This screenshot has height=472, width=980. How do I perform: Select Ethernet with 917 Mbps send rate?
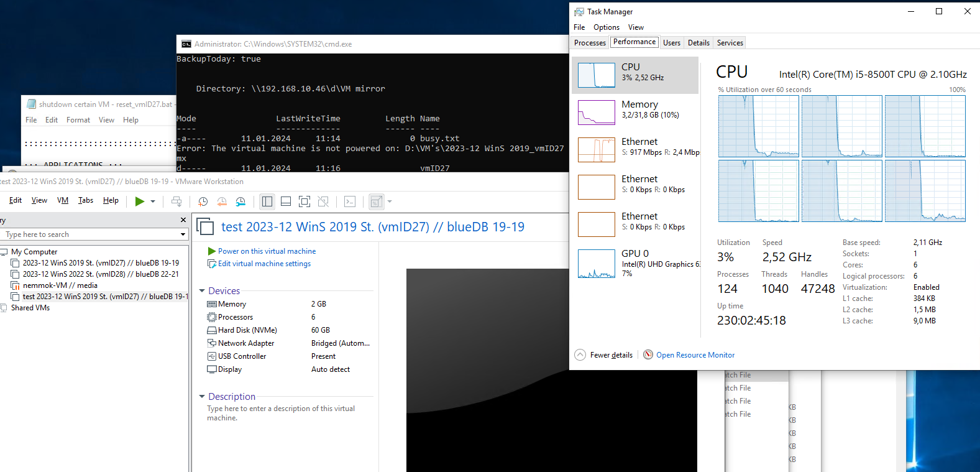(635, 150)
